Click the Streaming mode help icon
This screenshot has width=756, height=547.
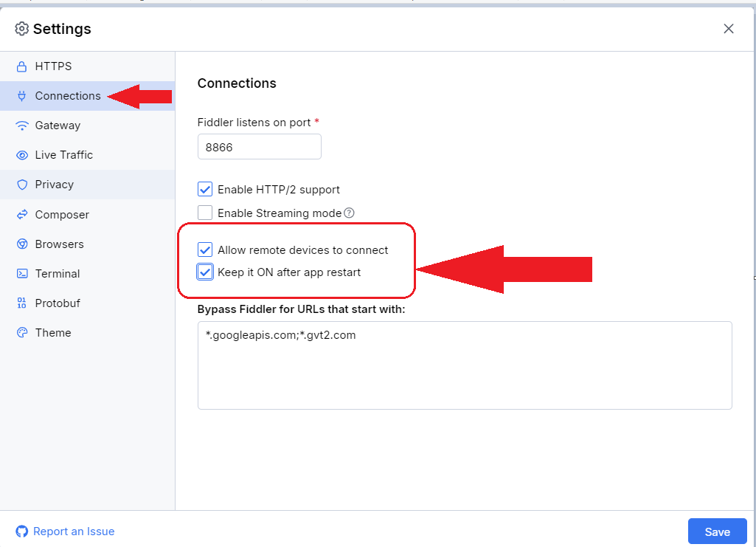click(350, 213)
